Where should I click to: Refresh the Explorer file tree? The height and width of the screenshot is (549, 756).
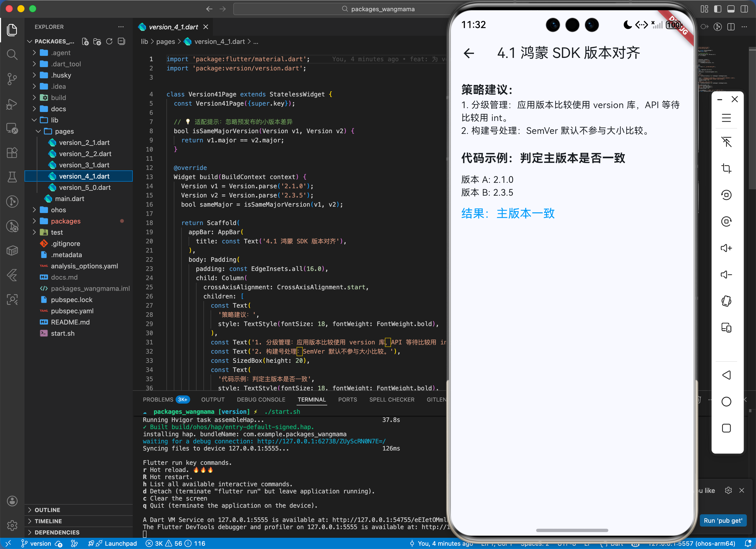(x=109, y=41)
